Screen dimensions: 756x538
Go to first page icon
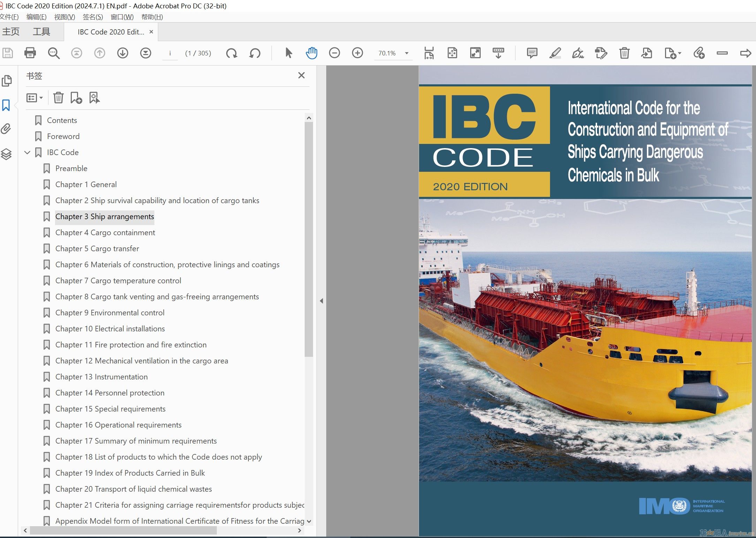point(77,53)
